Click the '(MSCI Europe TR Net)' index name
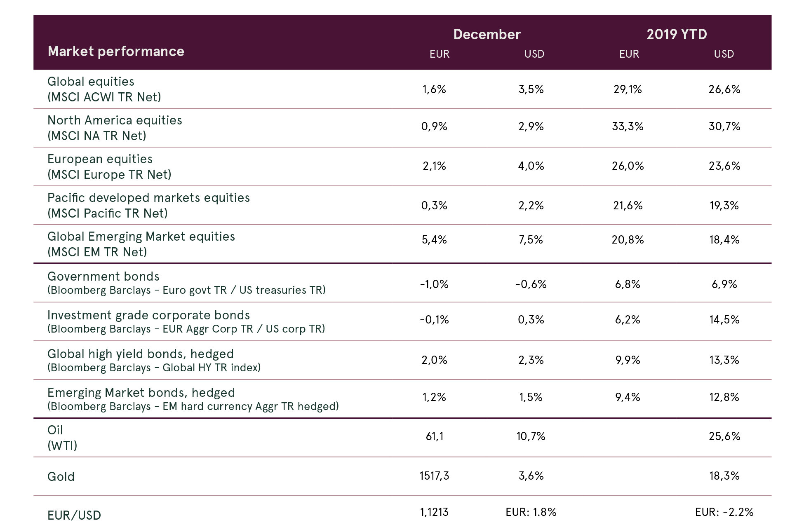804x532 pixels. (109, 175)
